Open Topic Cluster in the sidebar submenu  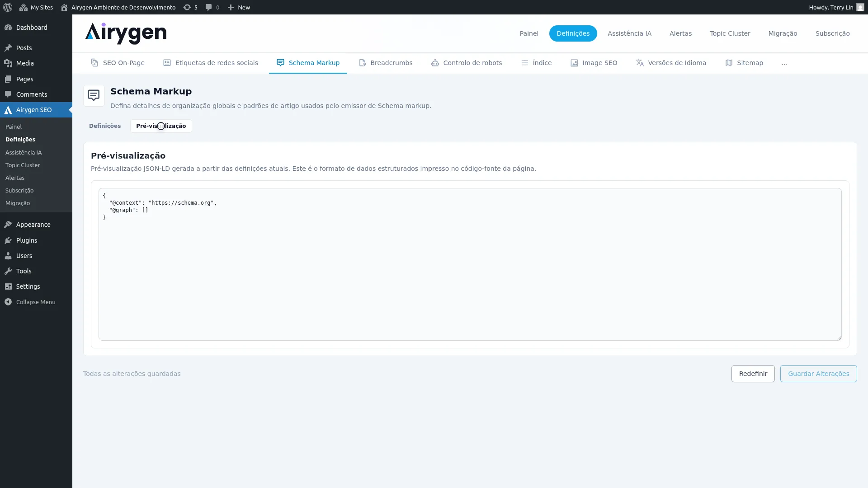click(x=23, y=165)
